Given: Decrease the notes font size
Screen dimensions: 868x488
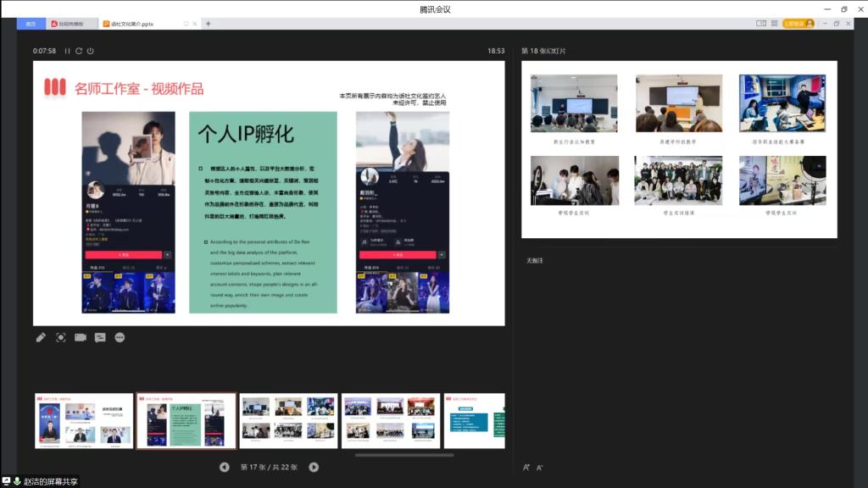Looking at the screenshot, I should point(540,468).
